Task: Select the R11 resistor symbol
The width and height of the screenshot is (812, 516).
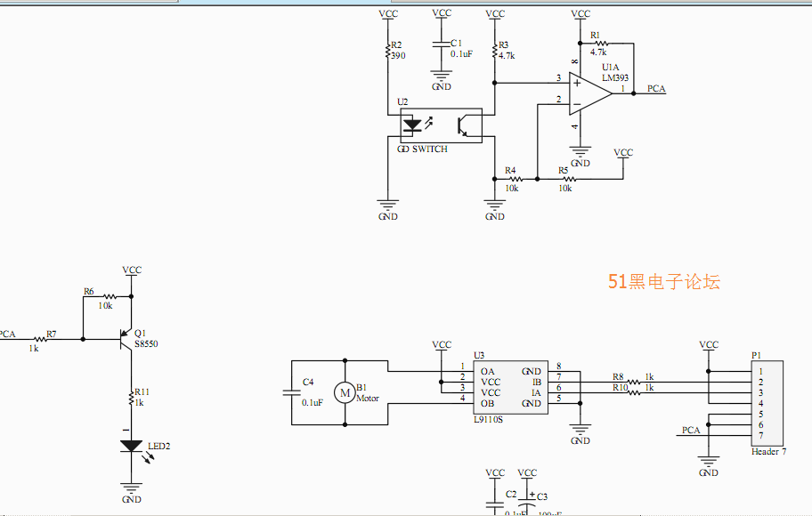Action: pos(131,399)
